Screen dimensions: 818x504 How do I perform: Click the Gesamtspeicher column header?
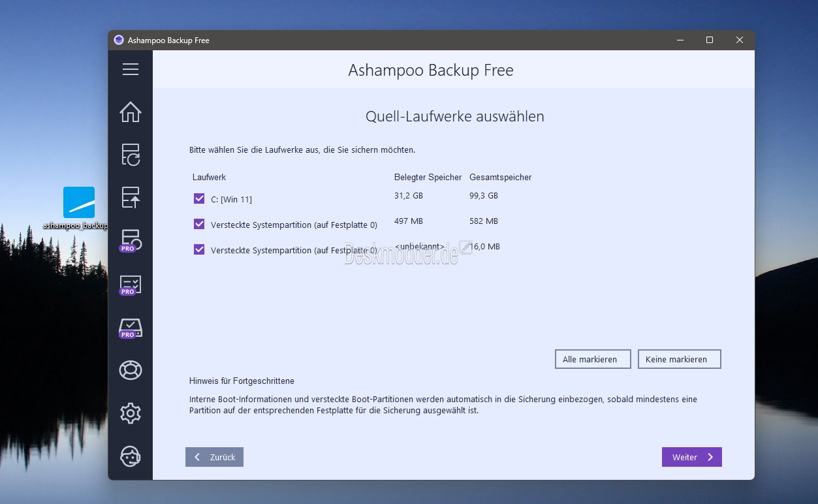[x=501, y=177]
